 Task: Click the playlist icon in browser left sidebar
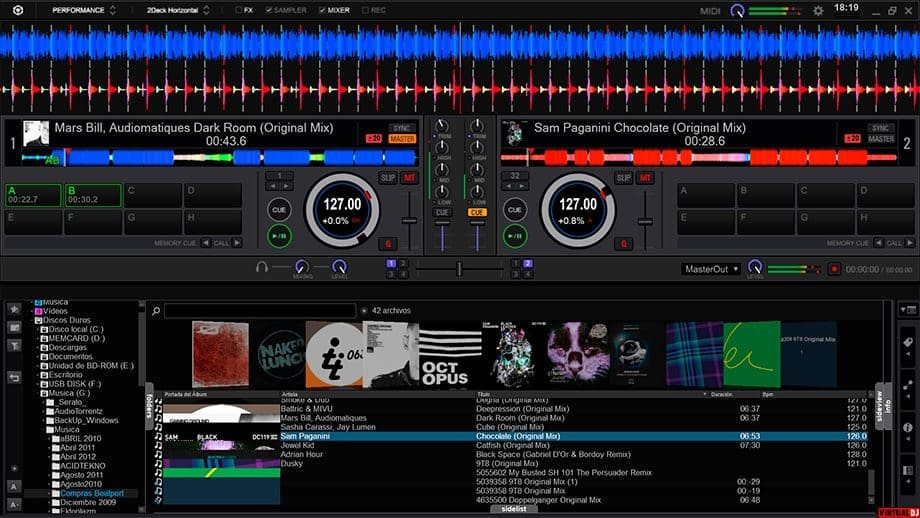(x=14, y=327)
